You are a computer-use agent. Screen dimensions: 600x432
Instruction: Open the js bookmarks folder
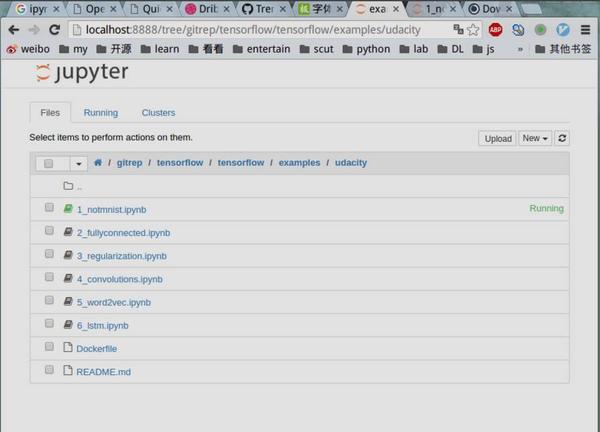click(483, 49)
